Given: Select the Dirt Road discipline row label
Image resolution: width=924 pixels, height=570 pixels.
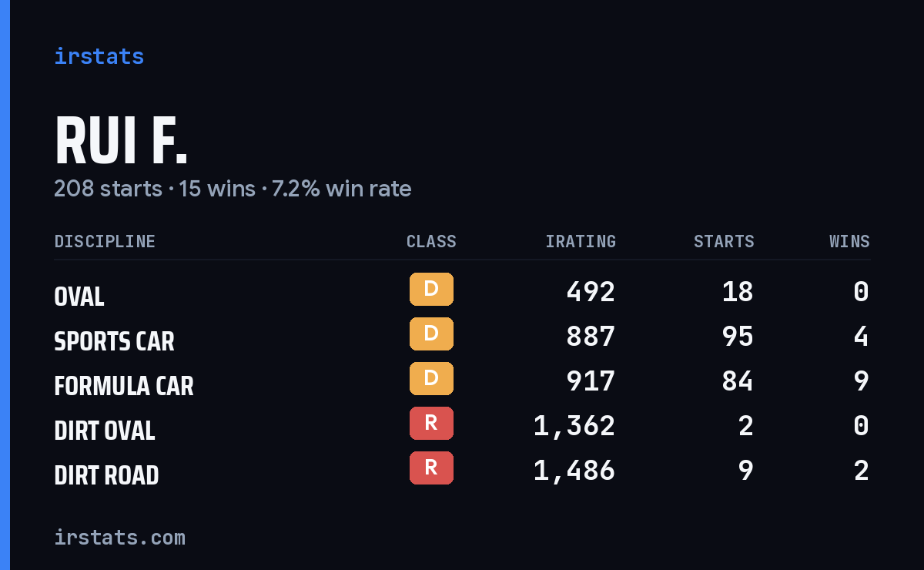Looking at the screenshot, I should click(x=106, y=475).
